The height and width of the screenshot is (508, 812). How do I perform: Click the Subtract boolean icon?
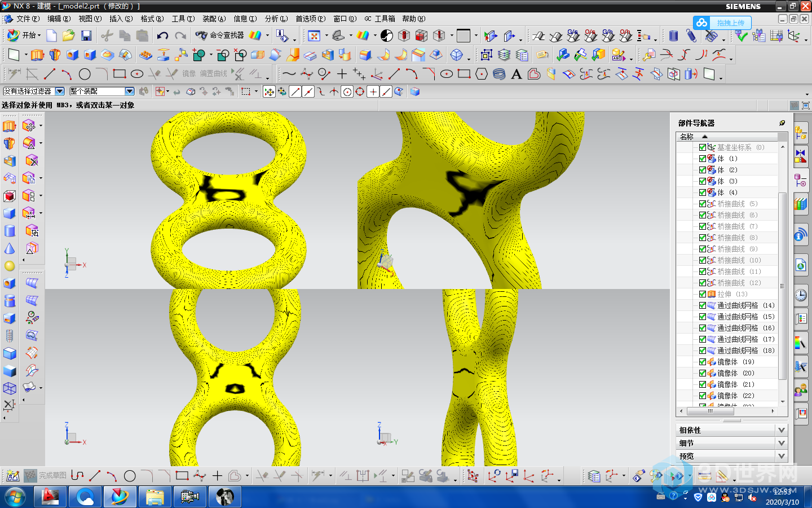pos(223,55)
